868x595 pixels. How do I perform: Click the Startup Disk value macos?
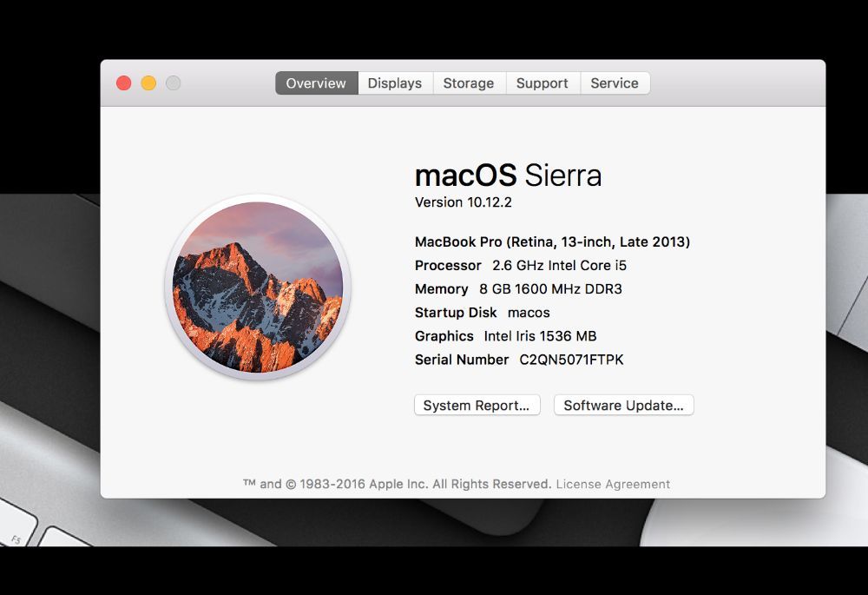tap(529, 313)
